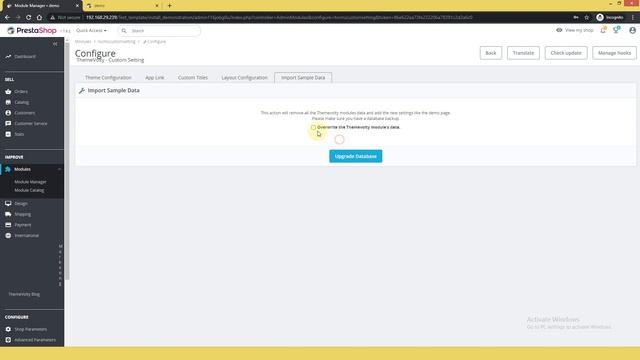The image size is (640, 360).
Task: Open the trophy merchant expertise icon
Action: point(617,30)
